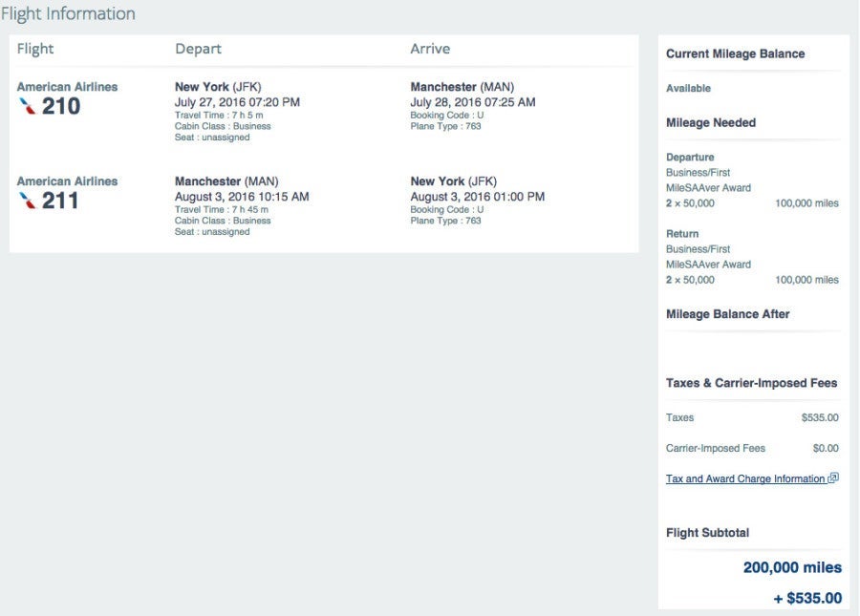Click Manchester (MAN) arrival airport
This screenshot has width=860, height=616.
click(462, 87)
